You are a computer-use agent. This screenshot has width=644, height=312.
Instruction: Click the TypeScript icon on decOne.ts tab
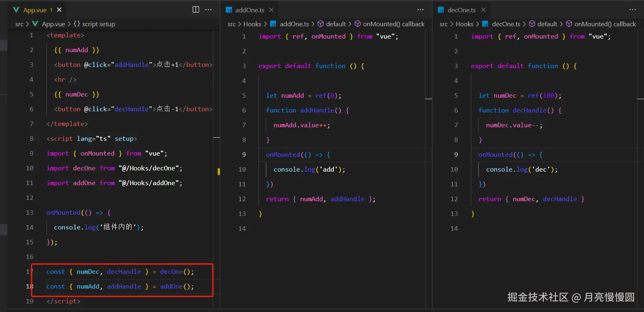(441, 10)
